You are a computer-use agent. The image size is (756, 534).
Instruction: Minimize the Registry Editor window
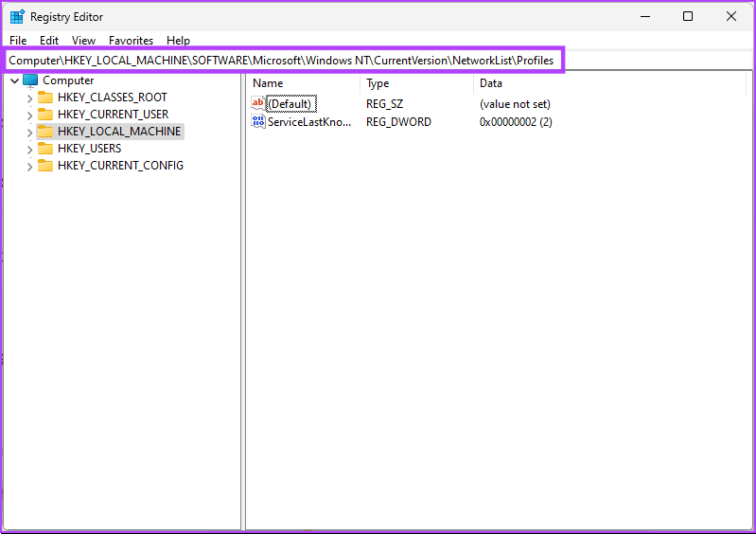coord(645,16)
